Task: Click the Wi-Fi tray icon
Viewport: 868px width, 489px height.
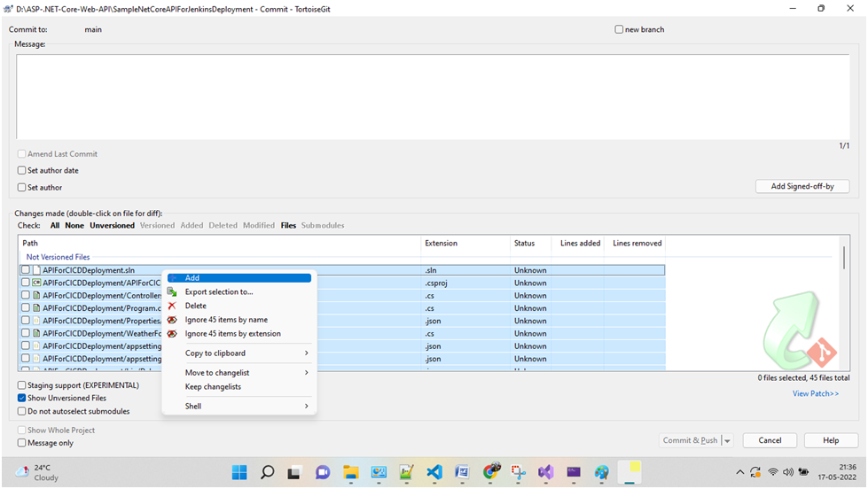Action: pyautogui.click(x=773, y=472)
